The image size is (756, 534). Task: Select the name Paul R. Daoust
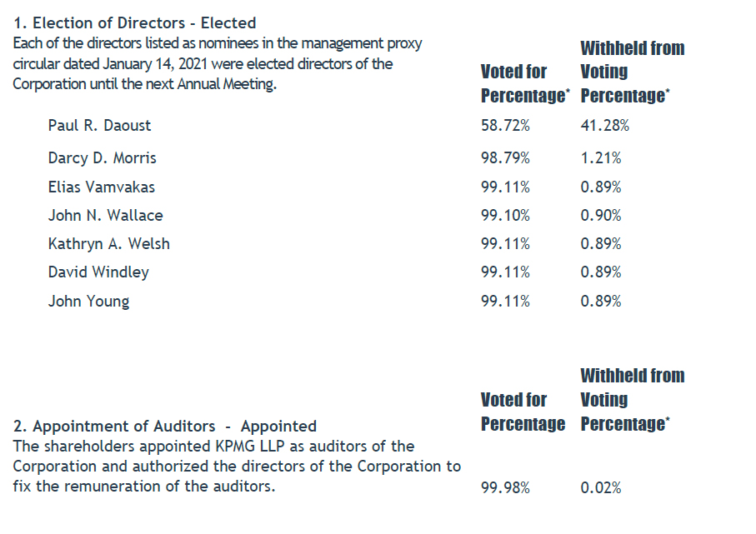pyautogui.click(x=99, y=125)
